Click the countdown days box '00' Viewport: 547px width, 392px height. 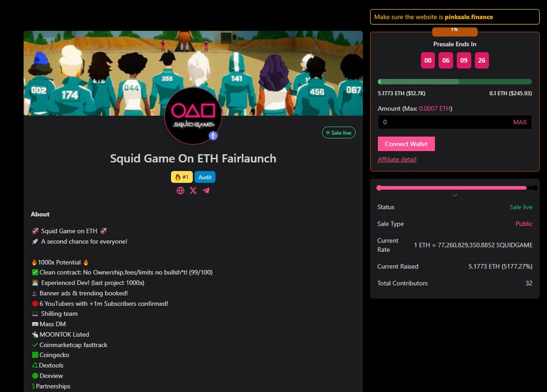[428, 61]
